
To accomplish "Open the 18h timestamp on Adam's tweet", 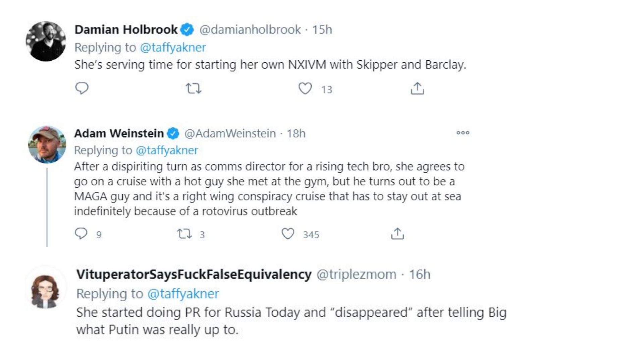I will (x=296, y=133).
